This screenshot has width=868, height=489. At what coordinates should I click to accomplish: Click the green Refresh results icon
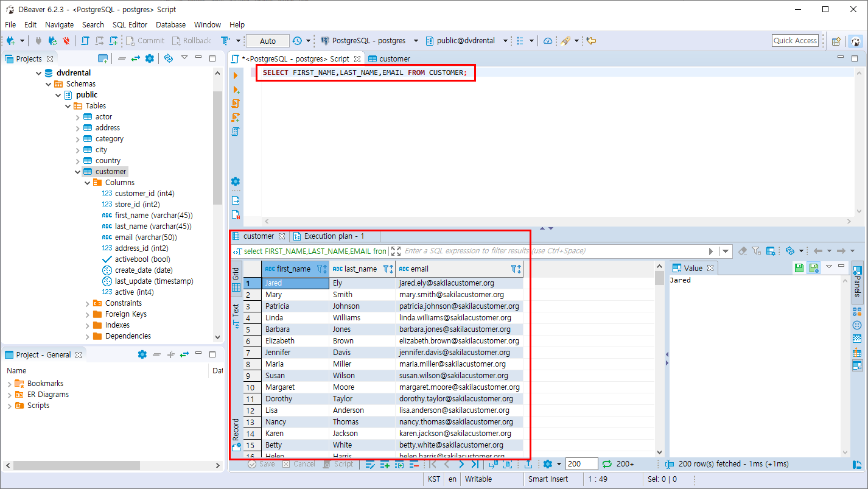606,464
